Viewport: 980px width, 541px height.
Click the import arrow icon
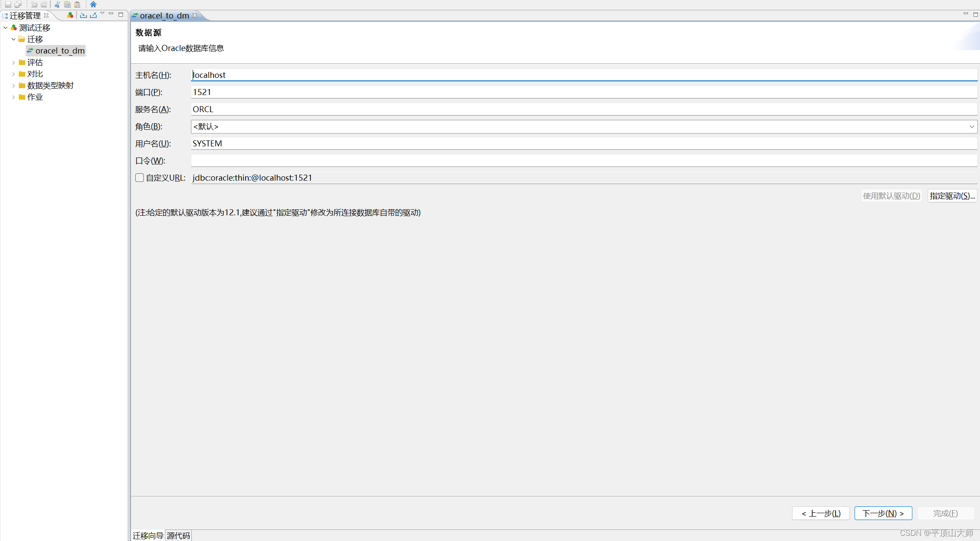(x=83, y=15)
